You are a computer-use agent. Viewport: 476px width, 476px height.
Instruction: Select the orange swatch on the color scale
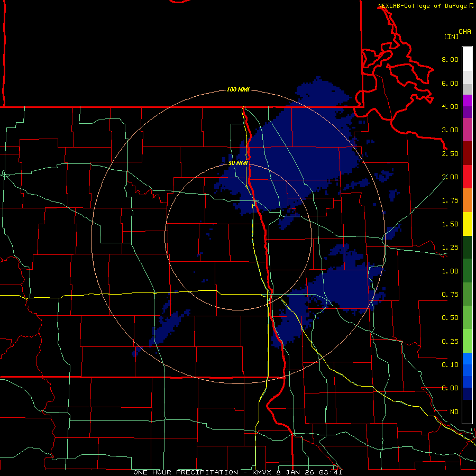click(467, 200)
